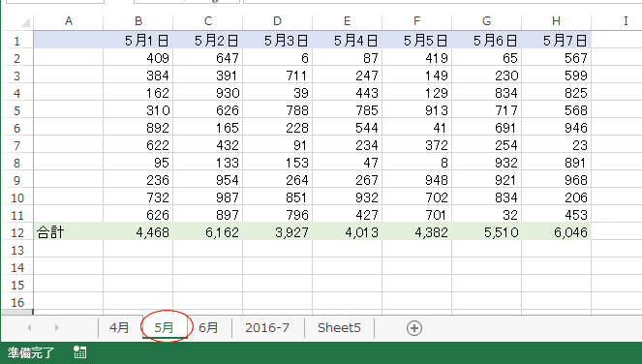Screen dimensions: 642x364
Task: Select column I header
Action: 626,21
